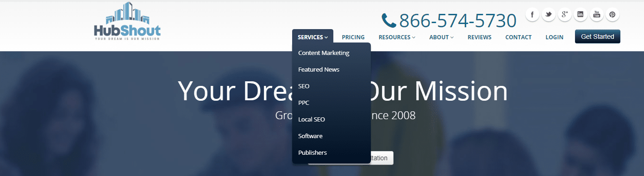Collapse the Services dropdown menu
644x176 pixels.
tap(313, 37)
